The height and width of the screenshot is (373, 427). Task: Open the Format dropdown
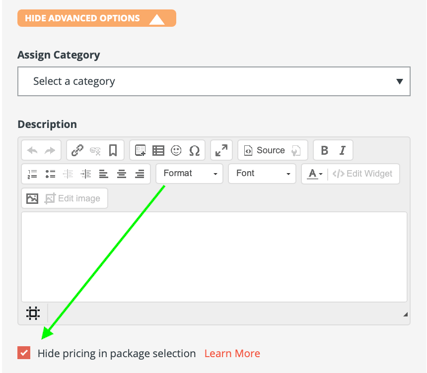point(189,174)
